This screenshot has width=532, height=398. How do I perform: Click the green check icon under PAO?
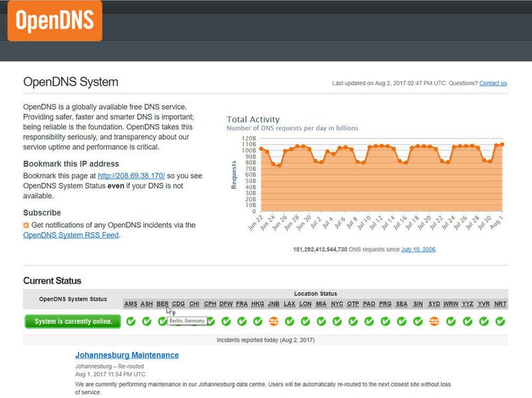tap(369, 321)
